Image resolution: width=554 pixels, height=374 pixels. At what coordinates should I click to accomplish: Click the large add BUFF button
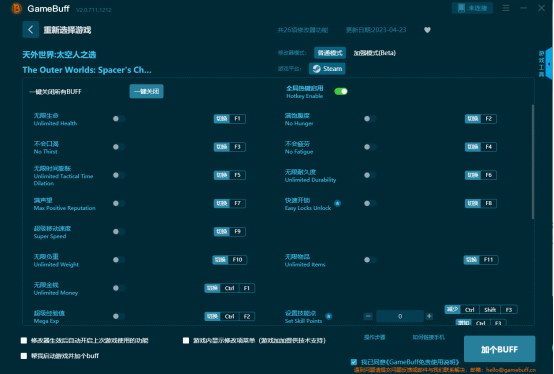pyautogui.click(x=499, y=349)
